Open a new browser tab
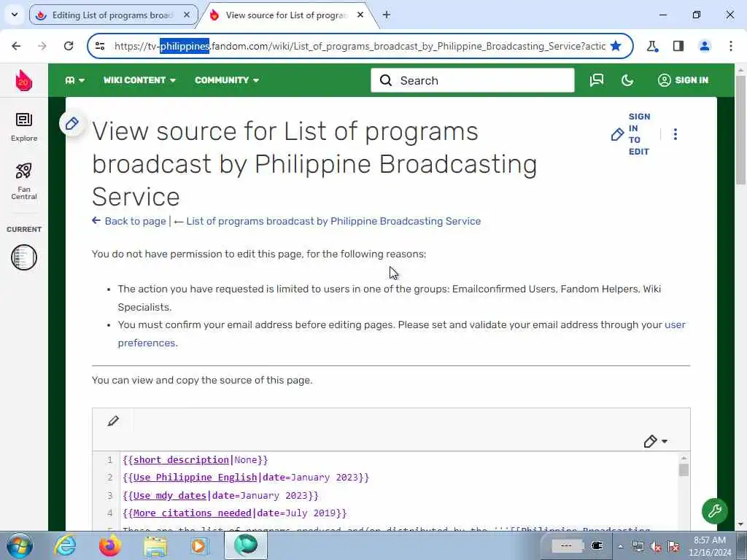 click(x=387, y=15)
